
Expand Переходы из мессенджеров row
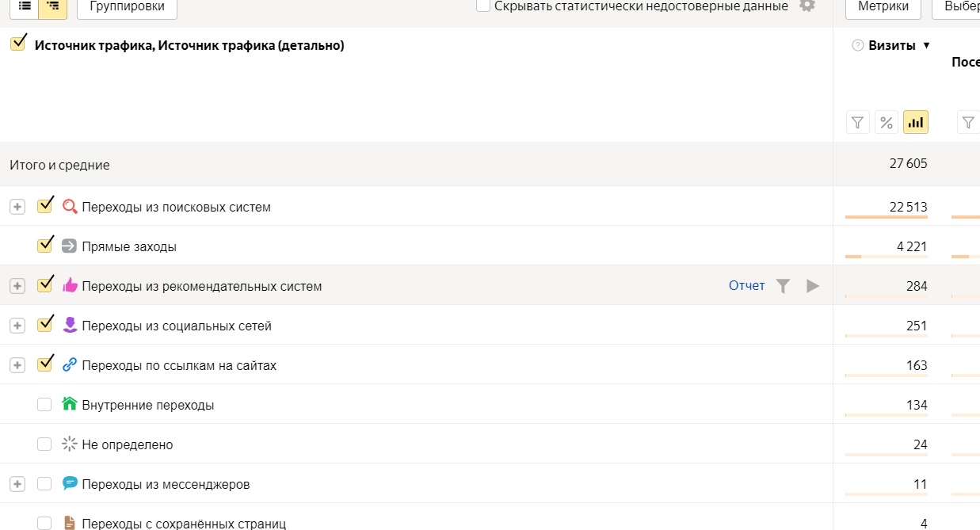(17, 484)
